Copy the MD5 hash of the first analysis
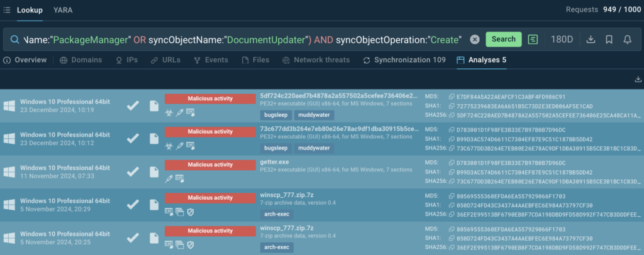Image resolution: width=644 pixels, height=255 pixels. (451, 97)
